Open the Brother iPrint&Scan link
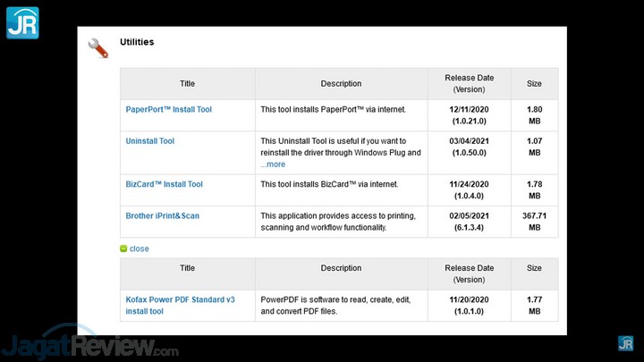Screen dimensions: 644x362 162,216
